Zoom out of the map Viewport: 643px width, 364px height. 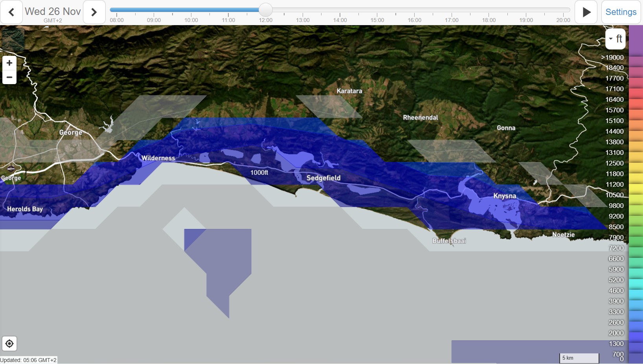tap(9, 77)
